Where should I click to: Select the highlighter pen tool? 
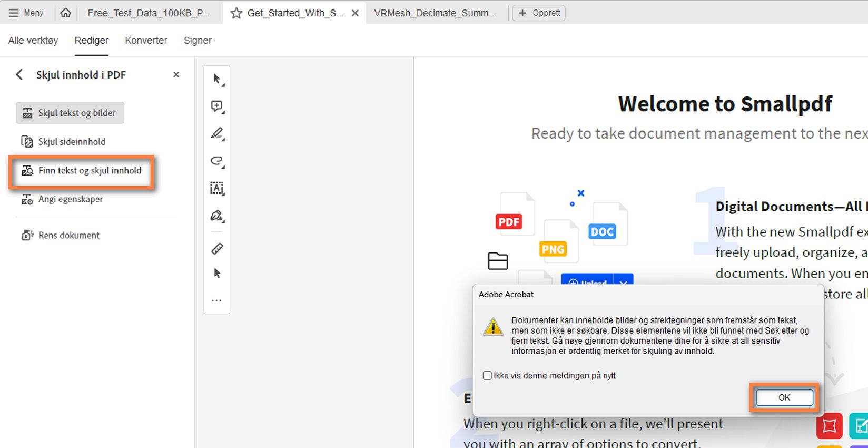coord(216,134)
